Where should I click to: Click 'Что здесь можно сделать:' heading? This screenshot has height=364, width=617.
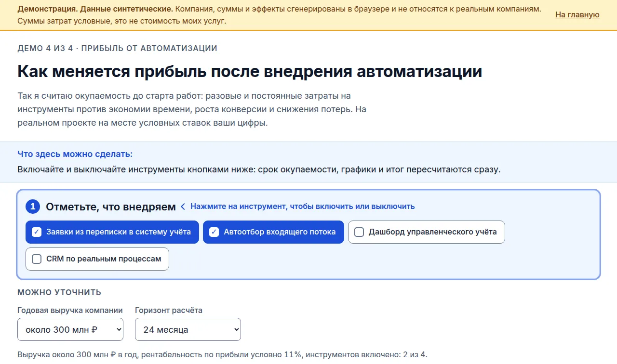click(x=75, y=154)
